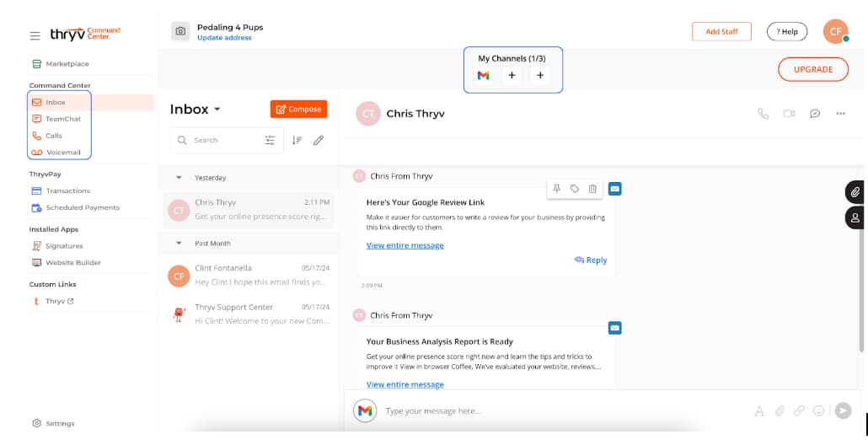
Task: Open the hamburger menu beside Thryv logo
Action: (x=35, y=36)
